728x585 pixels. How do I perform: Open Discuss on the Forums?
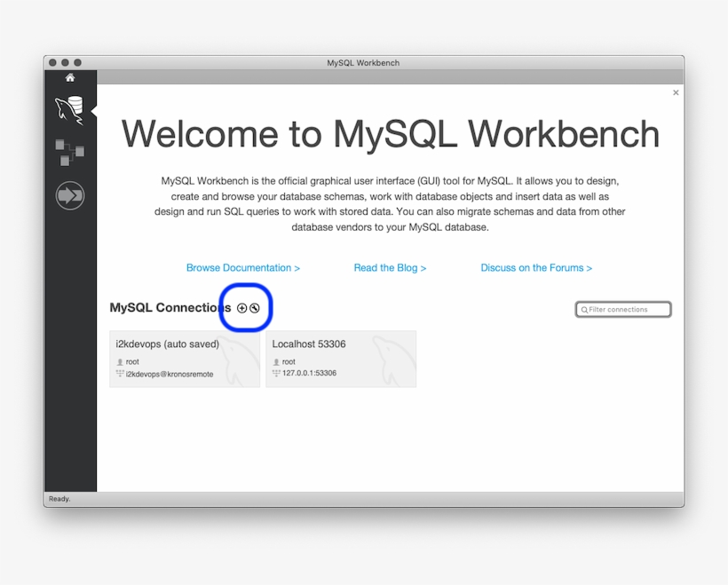(x=536, y=267)
